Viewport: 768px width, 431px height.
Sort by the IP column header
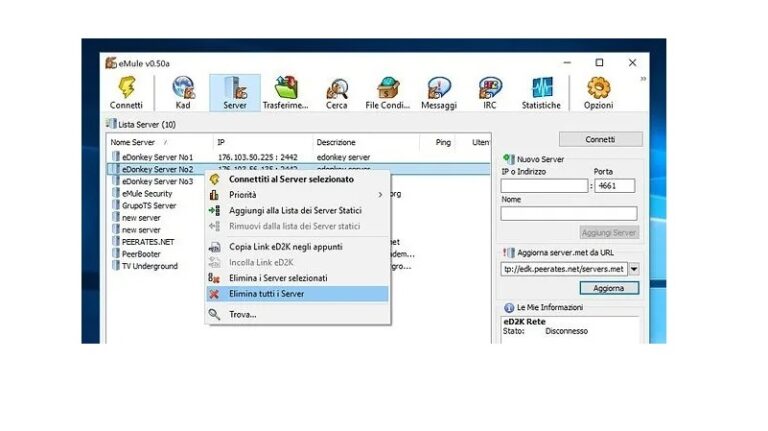coord(263,143)
